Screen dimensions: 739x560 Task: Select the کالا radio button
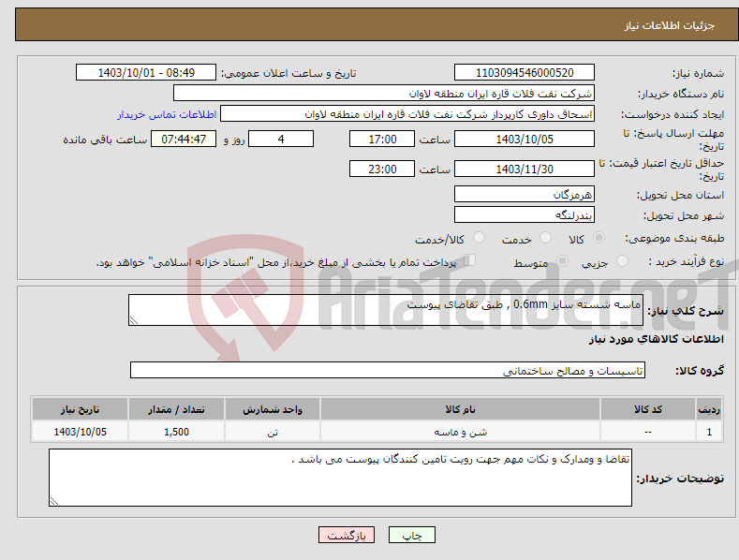click(x=599, y=238)
